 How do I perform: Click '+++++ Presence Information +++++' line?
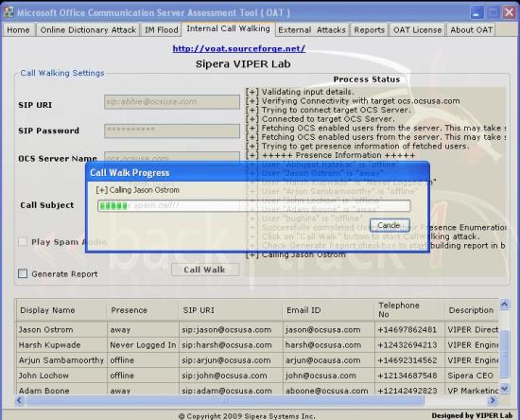pyautogui.click(x=331, y=155)
